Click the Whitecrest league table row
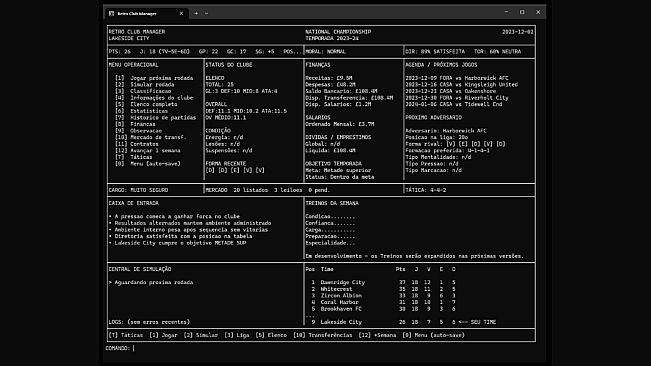 pos(383,289)
